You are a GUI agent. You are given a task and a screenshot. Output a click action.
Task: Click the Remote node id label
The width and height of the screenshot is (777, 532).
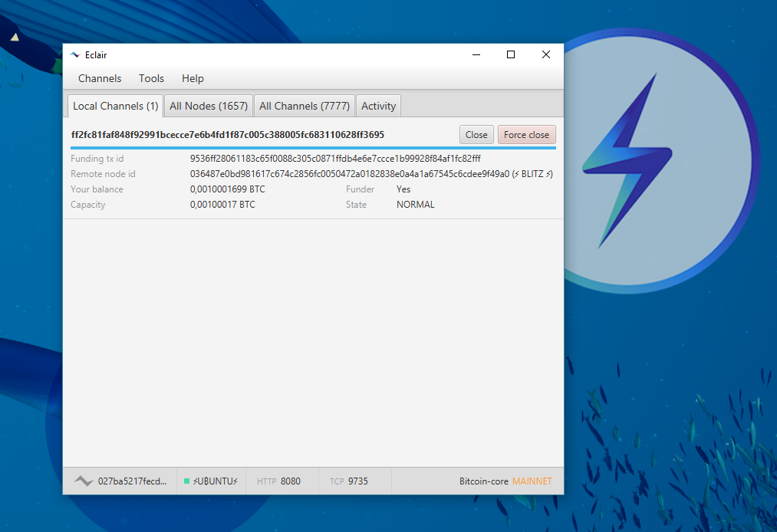coord(103,174)
